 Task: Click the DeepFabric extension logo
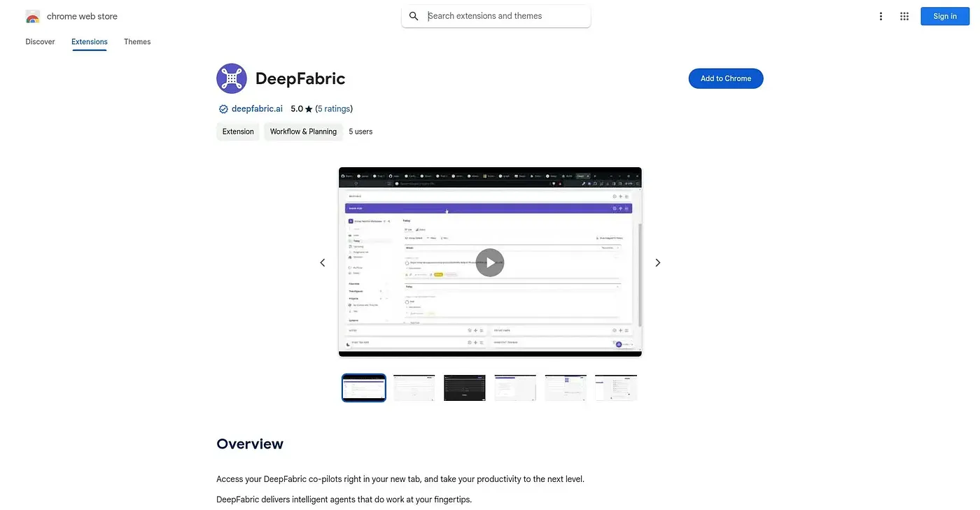(232, 78)
